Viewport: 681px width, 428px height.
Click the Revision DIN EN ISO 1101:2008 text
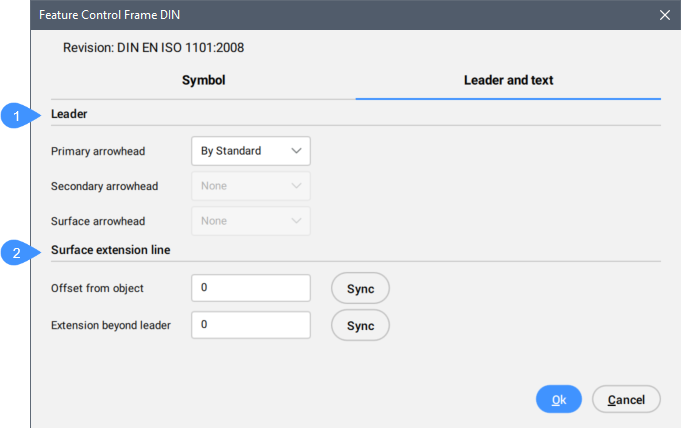153,47
